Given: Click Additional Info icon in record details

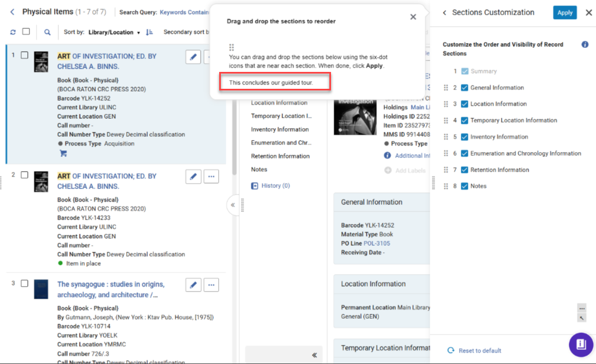Looking at the screenshot, I should coord(387,155).
